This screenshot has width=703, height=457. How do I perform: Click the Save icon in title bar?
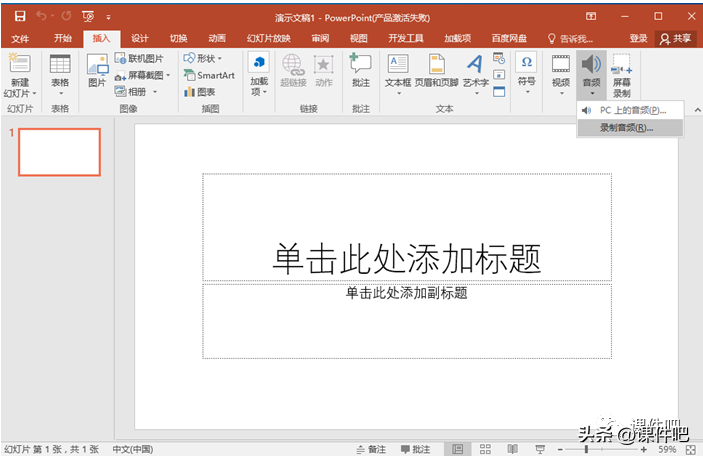coord(20,17)
